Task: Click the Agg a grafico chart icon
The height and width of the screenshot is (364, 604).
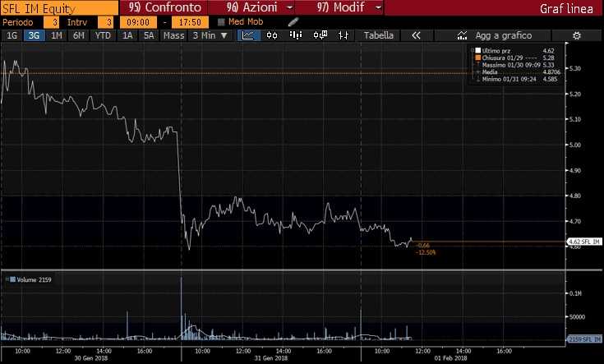Action: tap(462, 35)
